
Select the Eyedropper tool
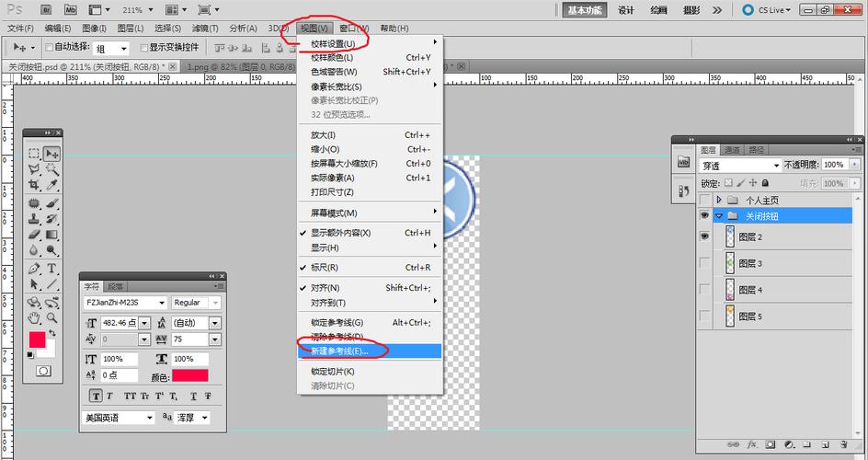51,185
